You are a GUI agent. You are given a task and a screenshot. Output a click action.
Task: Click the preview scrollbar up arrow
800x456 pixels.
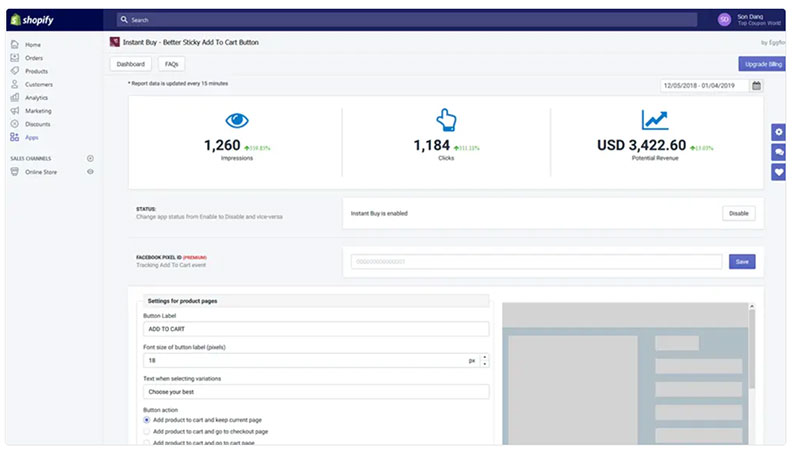click(x=752, y=306)
